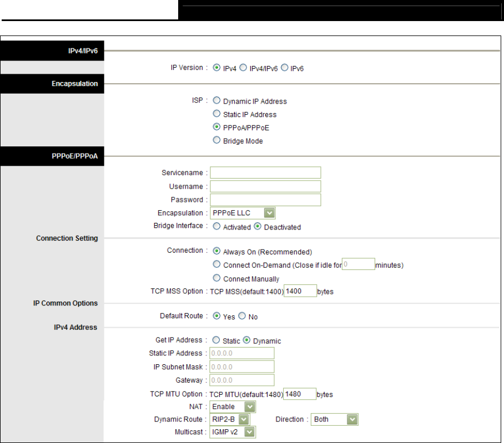
Task: Click the TCP MTU bytes field
Action: pyautogui.click(x=300, y=394)
